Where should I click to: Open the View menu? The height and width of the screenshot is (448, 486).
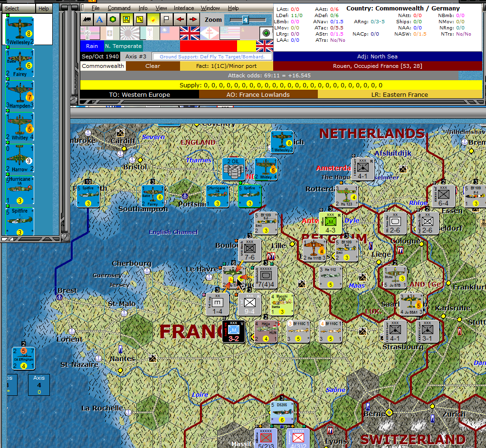pyautogui.click(x=161, y=8)
